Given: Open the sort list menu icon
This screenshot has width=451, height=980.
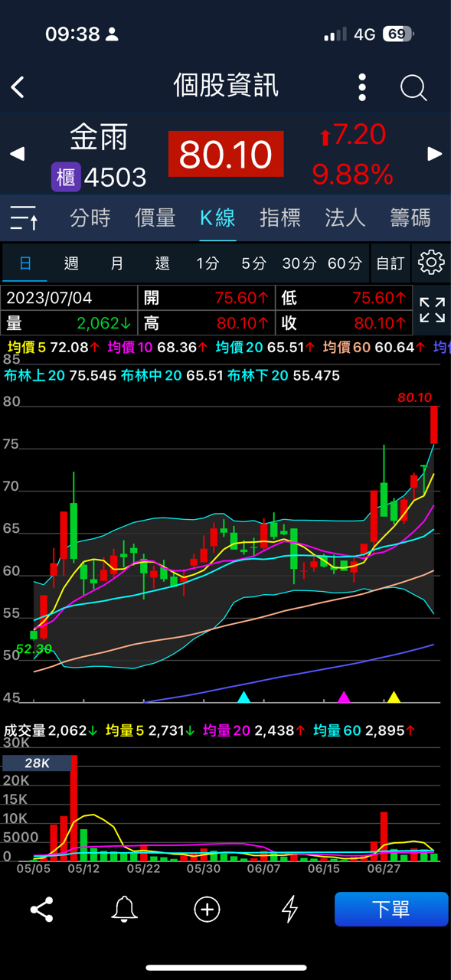Looking at the screenshot, I should pos(24,218).
